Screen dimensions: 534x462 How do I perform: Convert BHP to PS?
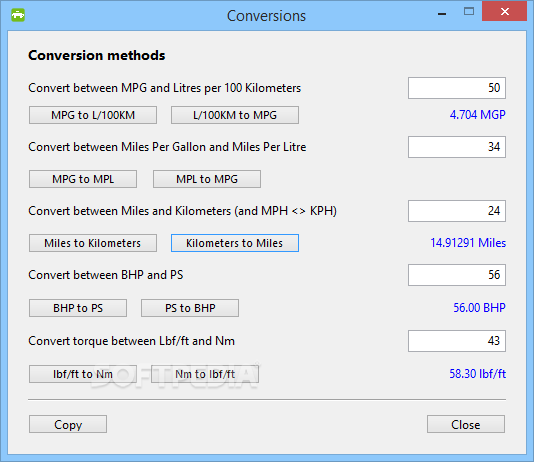tap(78, 308)
